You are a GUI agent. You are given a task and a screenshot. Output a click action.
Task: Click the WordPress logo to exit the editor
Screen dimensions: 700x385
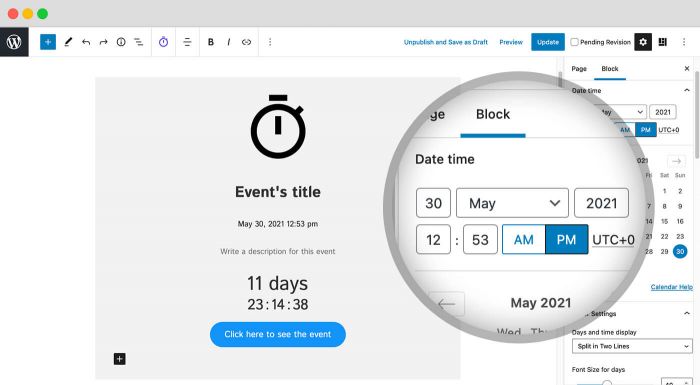point(14,42)
